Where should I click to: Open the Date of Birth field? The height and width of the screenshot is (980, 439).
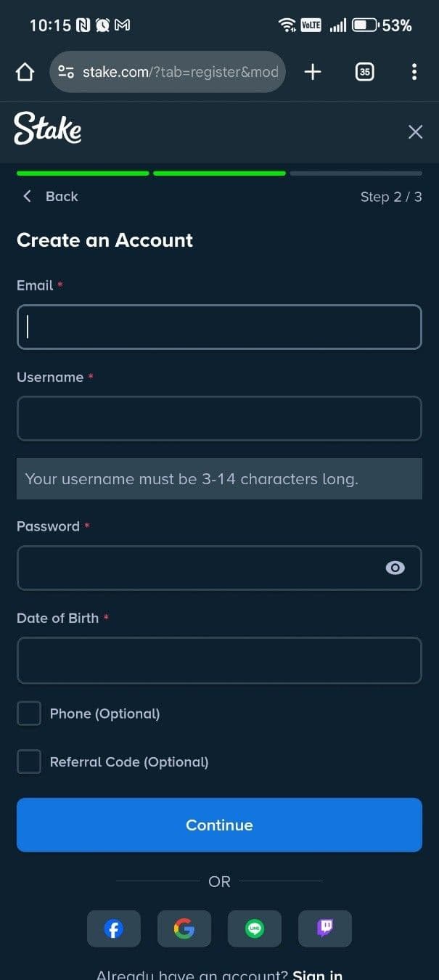[219, 660]
